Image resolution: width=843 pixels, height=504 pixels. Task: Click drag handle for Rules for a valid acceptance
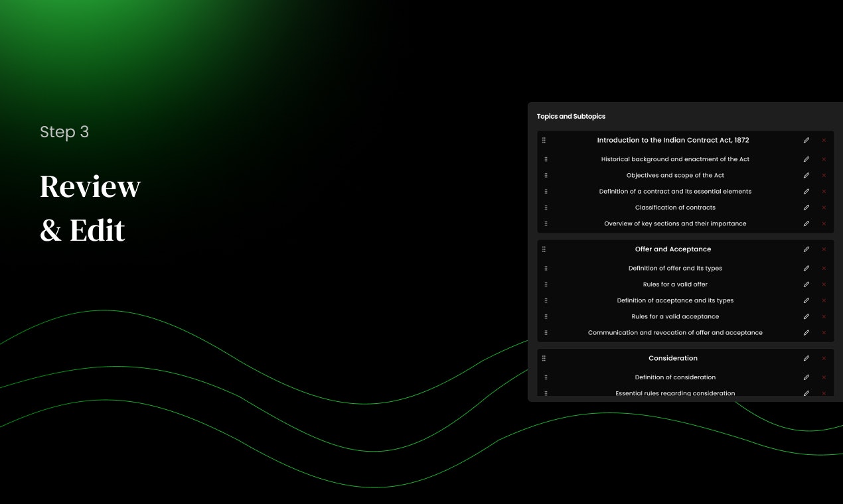pyautogui.click(x=546, y=316)
